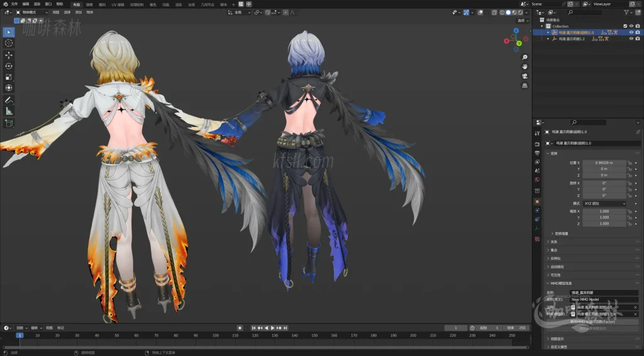The height and width of the screenshot is (356, 644).
Task: Click the blue Z axis gizmo
Action: click(x=516, y=31)
